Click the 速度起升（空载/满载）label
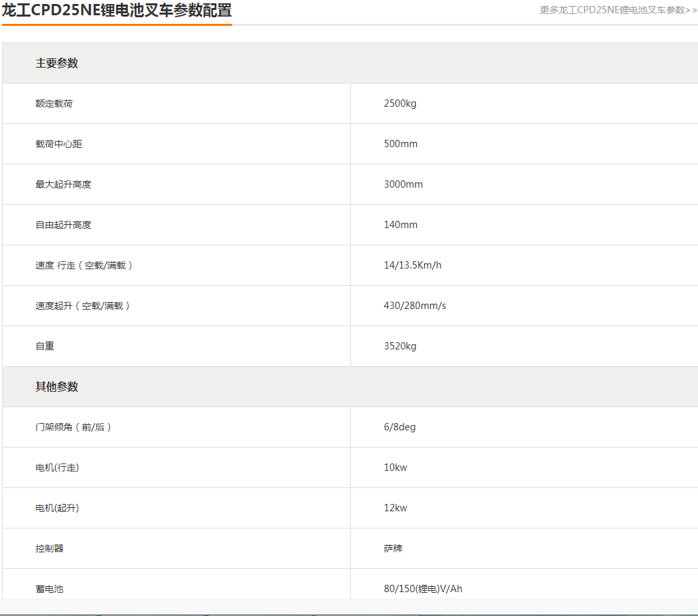 (x=83, y=306)
